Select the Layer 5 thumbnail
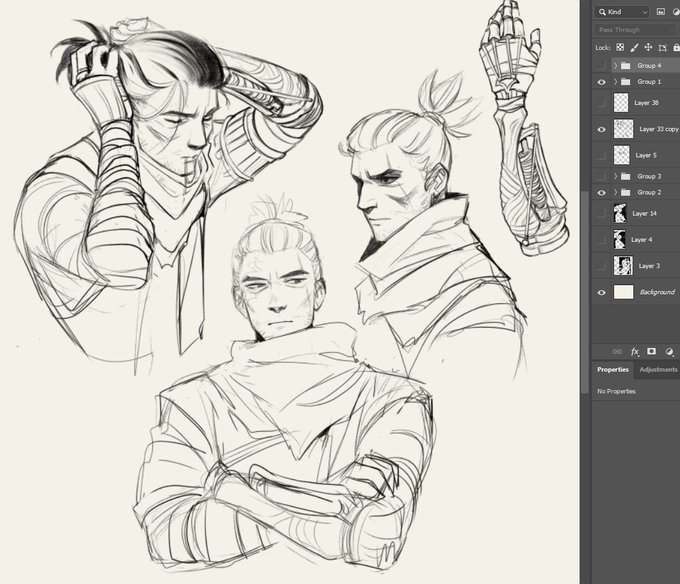Image resolution: width=680 pixels, height=584 pixels. (x=621, y=155)
